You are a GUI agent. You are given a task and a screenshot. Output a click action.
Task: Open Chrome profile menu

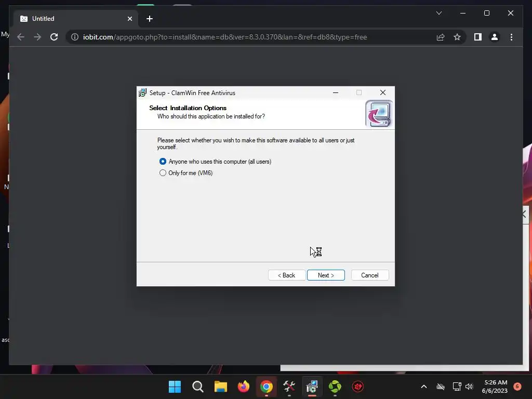pyautogui.click(x=495, y=37)
